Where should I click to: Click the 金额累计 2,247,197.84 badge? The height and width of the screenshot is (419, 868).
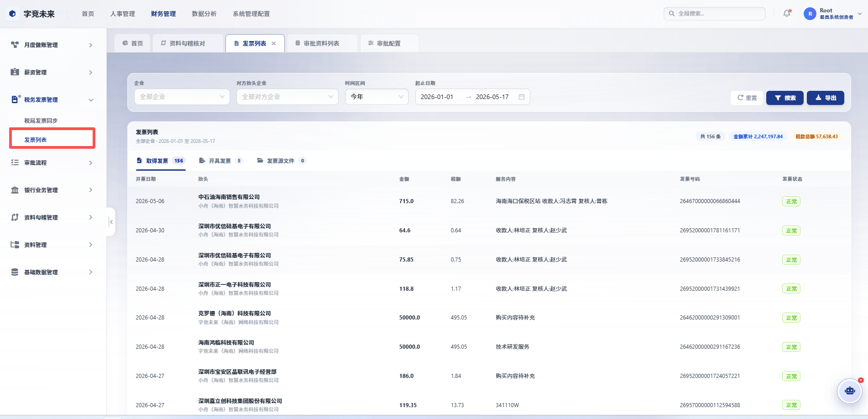(x=758, y=136)
